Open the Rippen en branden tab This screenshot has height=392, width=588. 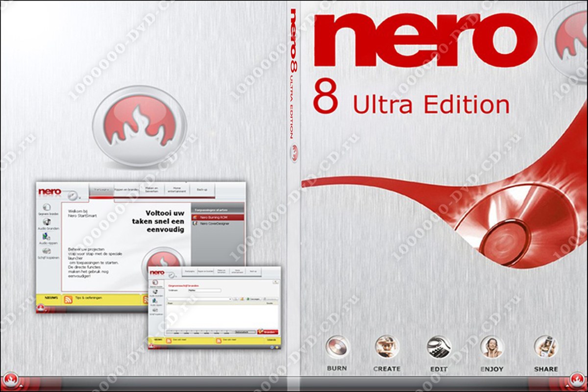tap(126, 189)
